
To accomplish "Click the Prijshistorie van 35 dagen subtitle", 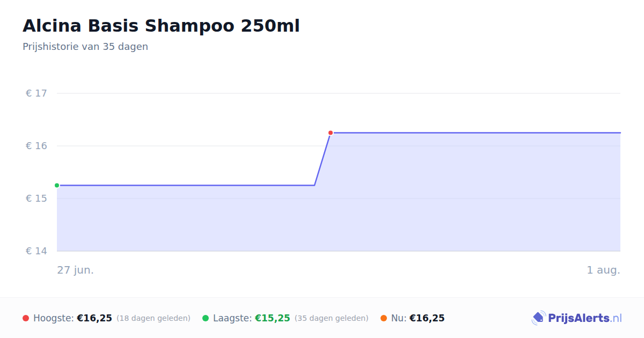I will click(x=85, y=47).
